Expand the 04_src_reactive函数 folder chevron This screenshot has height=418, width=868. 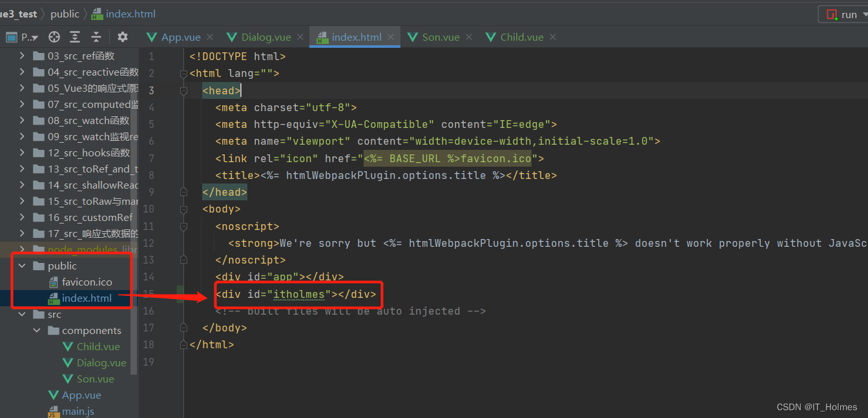point(23,72)
